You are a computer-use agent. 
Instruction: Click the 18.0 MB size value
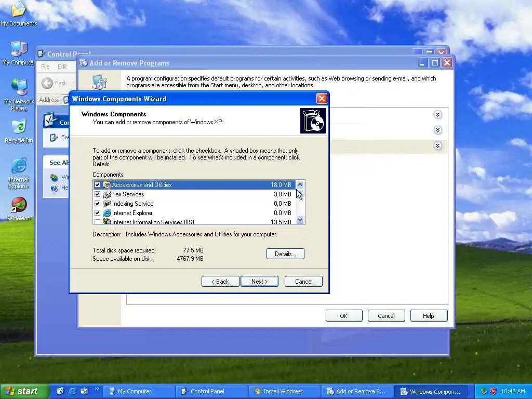281,185
